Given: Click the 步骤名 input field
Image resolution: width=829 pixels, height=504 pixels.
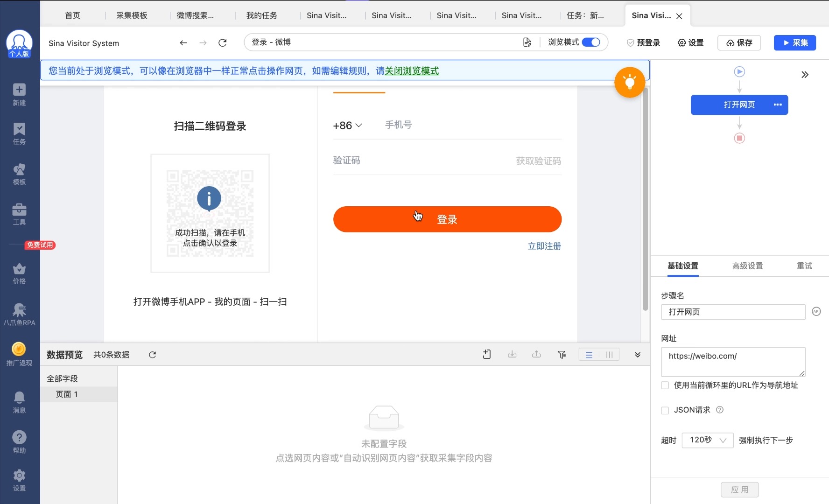Looking at the screenshot, I should click(733, 312).
